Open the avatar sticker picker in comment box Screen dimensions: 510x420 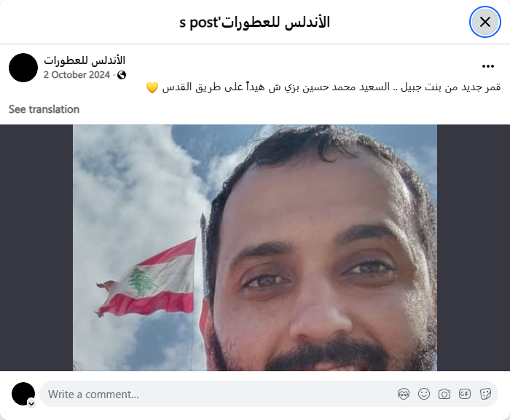[404, 394]
